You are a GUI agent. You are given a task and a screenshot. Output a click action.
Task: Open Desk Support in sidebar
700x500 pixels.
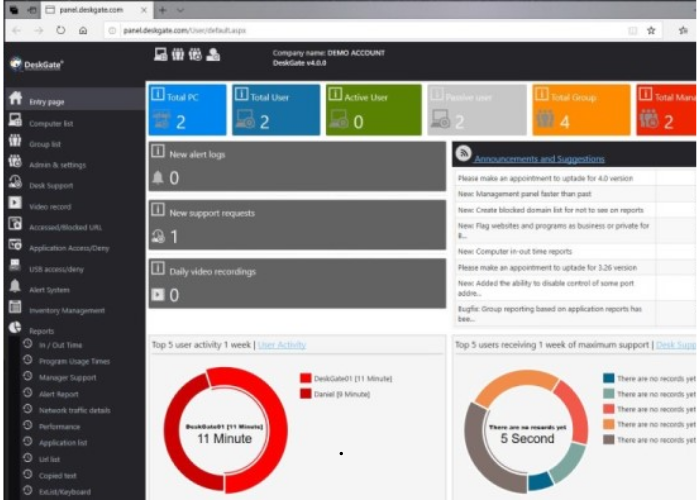pos(51,186)
